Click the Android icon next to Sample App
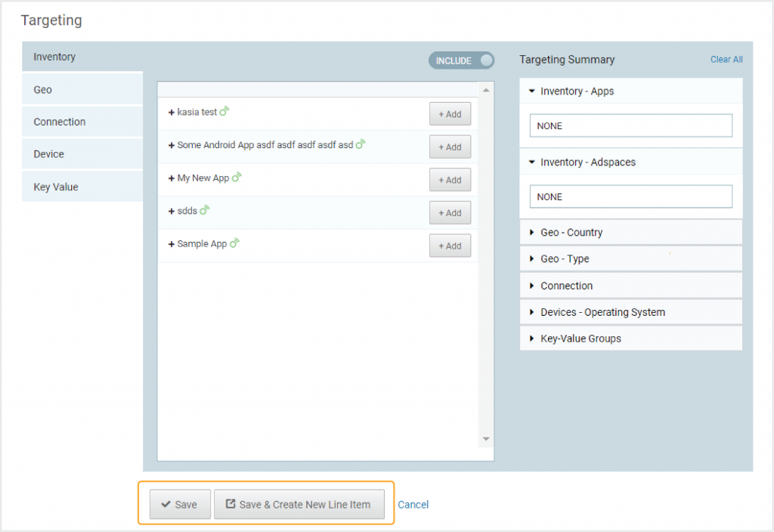The image size is (774, 532). click(234, 243)
